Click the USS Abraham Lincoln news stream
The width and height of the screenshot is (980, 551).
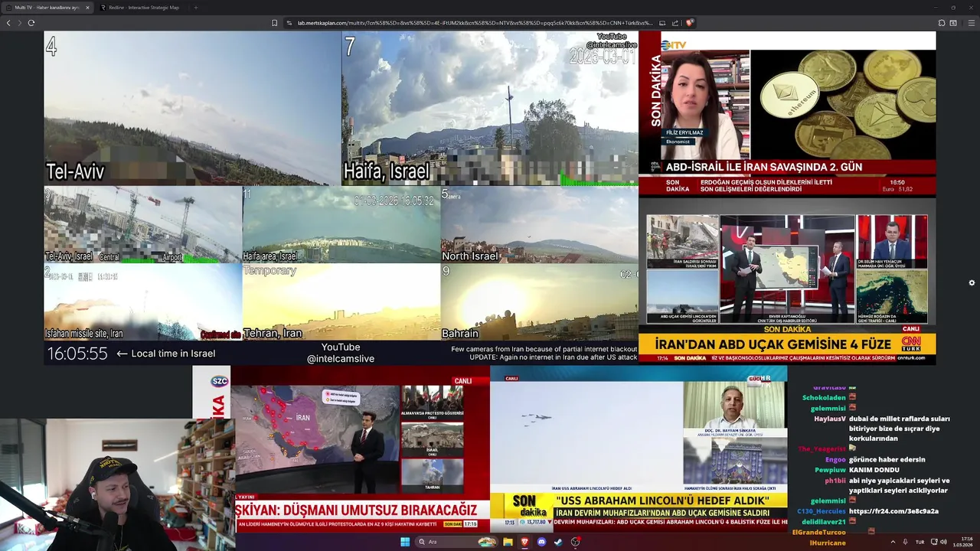coord(639,448)
